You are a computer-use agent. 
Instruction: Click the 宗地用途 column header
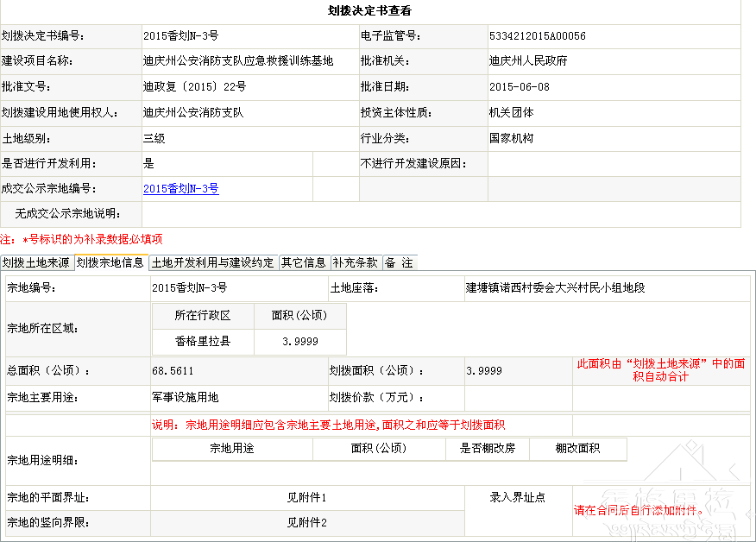coord(232,449)
